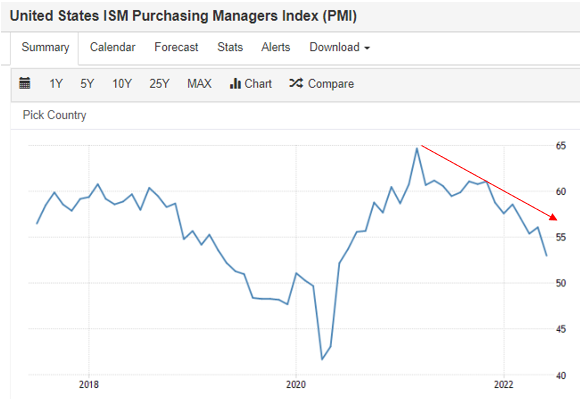Click the 2021 peak point on the line
This screenshot has width=580, height=399.
click(x=417, y=149)
